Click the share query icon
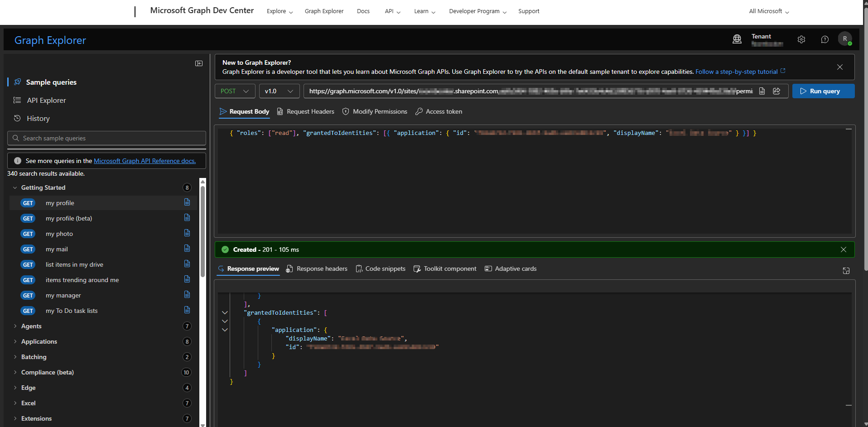868x427 pixels. [776, 91]
